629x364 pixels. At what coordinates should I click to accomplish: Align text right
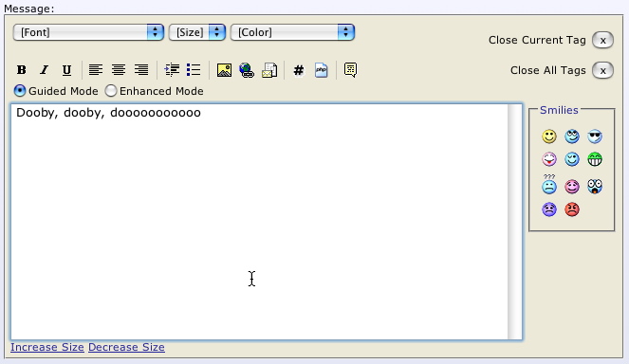click(141, 70)
